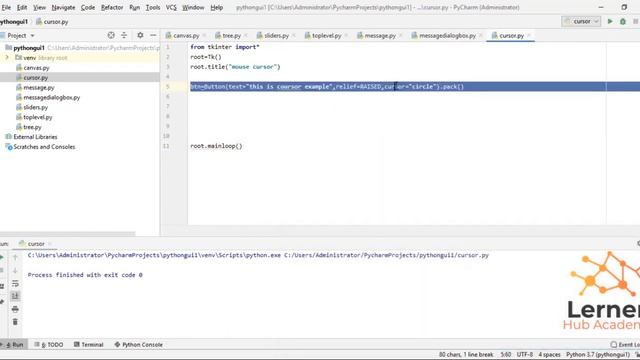Click the project panel horizontal scrollbar
The width and height of the screenshot is (640, 360).
(x=68, y=234)
